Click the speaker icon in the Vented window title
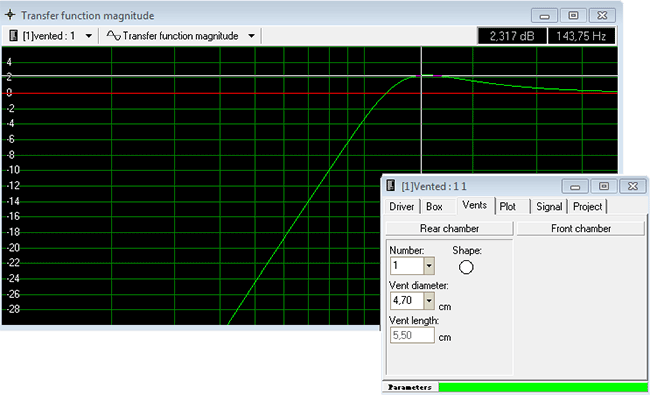Image resolution: width=650 pixels, height=395 pixels. tap(390, 185)
